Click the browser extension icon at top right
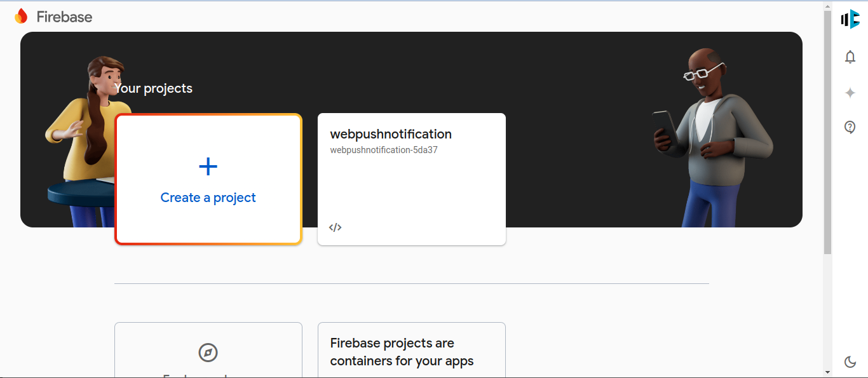Viewport: 868px width, 378px height. pos(850,20)
